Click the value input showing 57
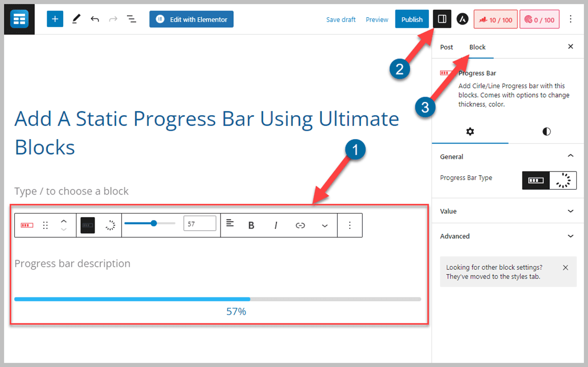Screen dimensions: 588x367 pyautogui.click(x=199, y=223)
